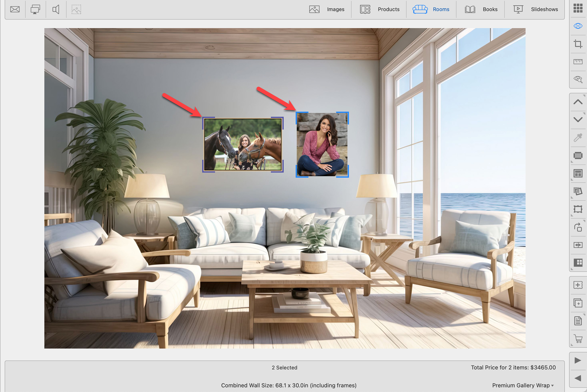The width and height of the screenshot is (587, 392).
Task: Select the ruler measurement tool
Action: [578, 62]
